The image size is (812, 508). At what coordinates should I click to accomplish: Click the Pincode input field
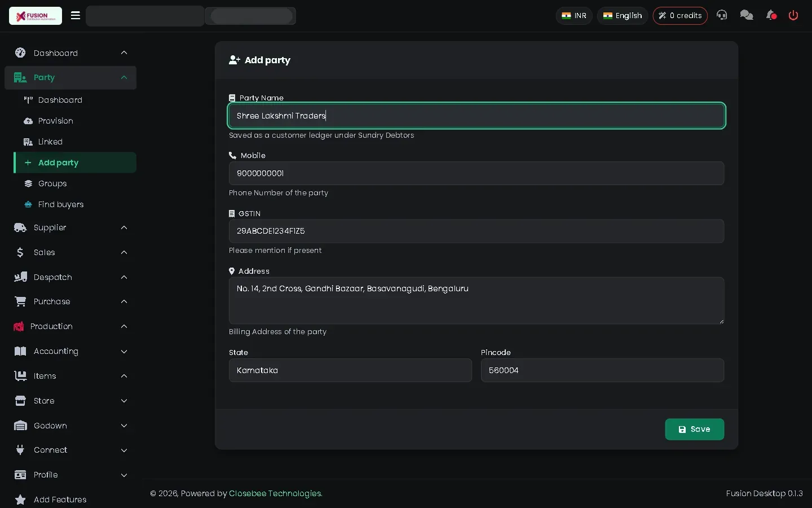coord(602,370)
